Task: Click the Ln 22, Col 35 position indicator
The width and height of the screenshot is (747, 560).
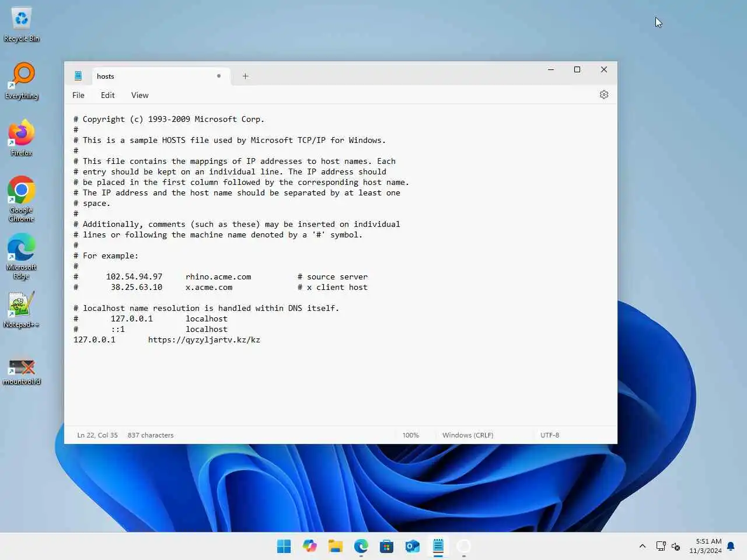Action: (x=97, y=435)
